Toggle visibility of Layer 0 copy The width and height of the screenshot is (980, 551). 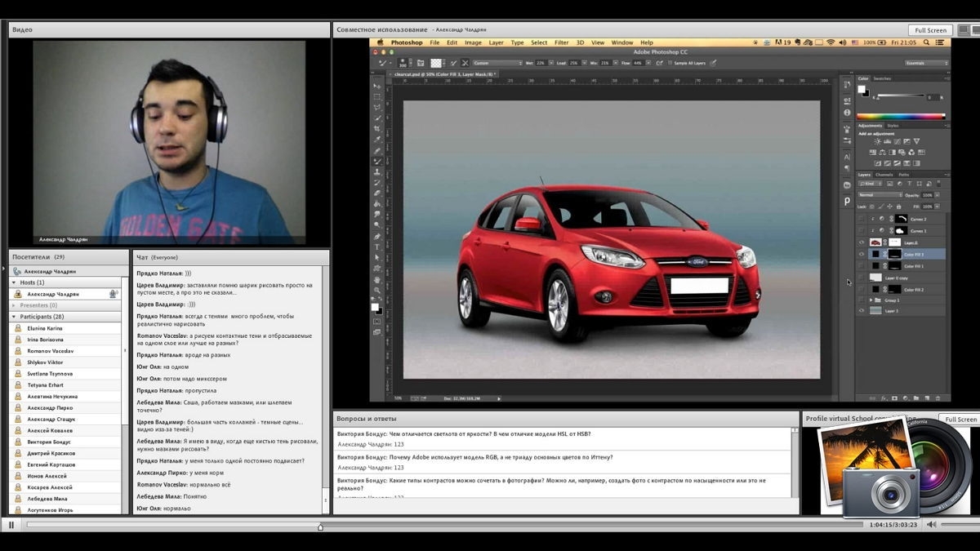pos(861,278)
